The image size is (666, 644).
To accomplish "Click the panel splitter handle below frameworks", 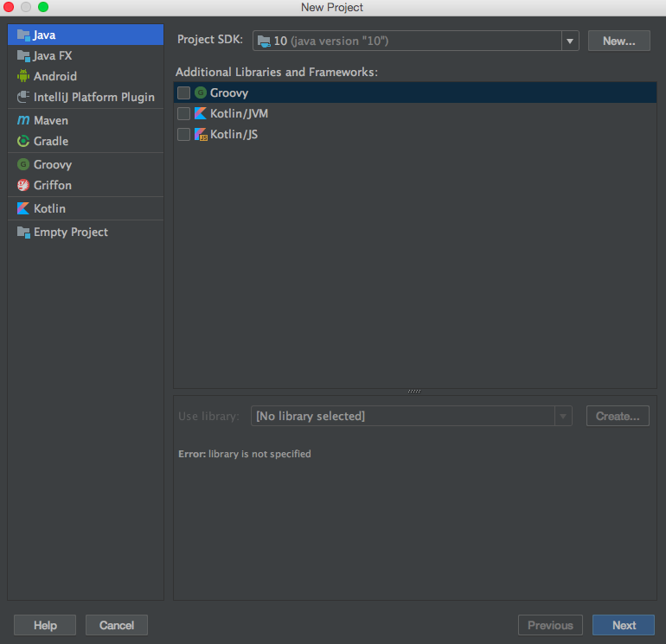I will (x=414, y=391).
